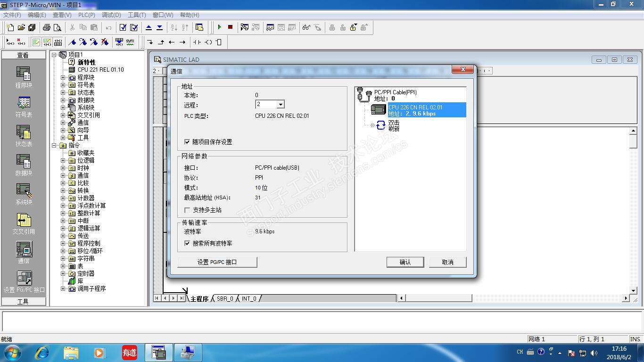Click the glasses status chart icon

[x=306, y=27]
